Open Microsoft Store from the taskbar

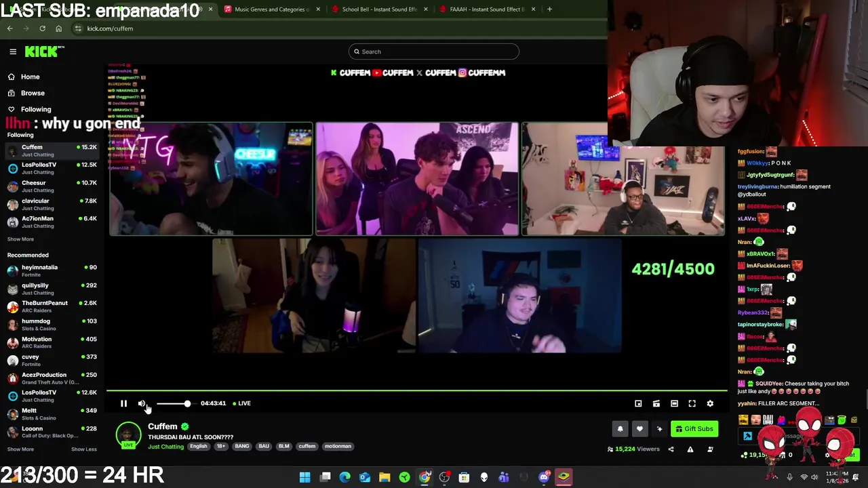pos(464,477)
